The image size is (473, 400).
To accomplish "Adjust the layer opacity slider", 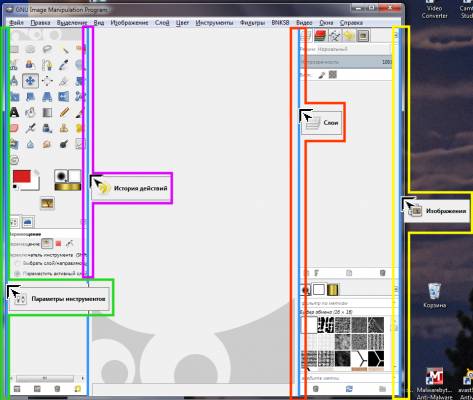I will pyautogui.click(x=346, y=62).
